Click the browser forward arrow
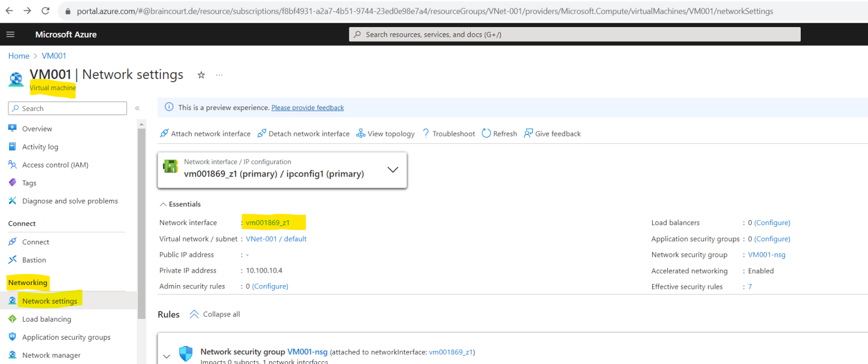 [27, 11]
